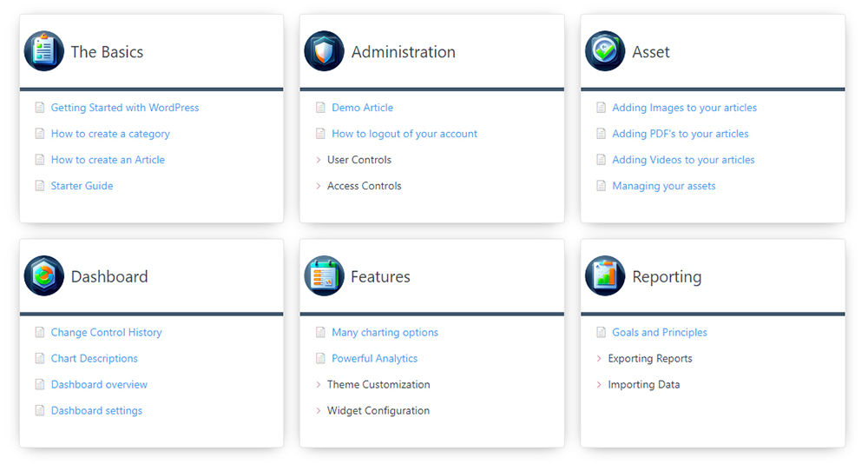Open Adding Videos to your articles link
868x464 pixels.
click(x=683, y=160)
